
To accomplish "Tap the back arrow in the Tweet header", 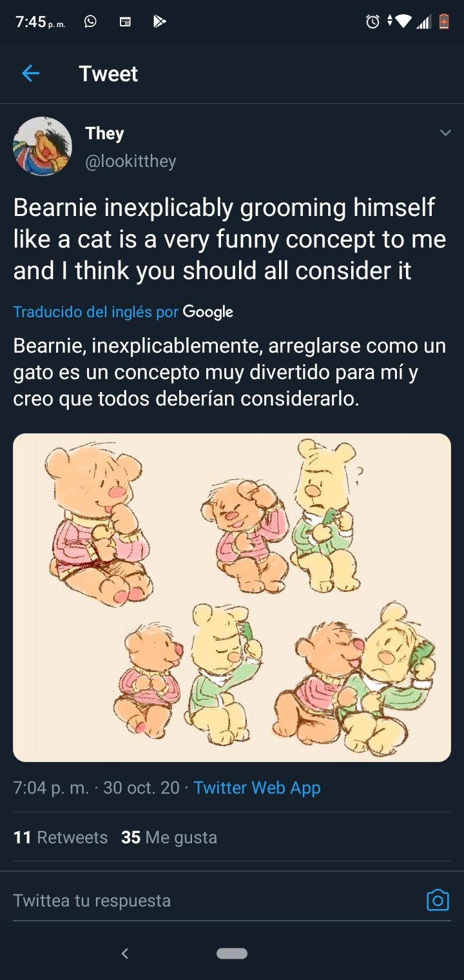I will coord(30,73).
